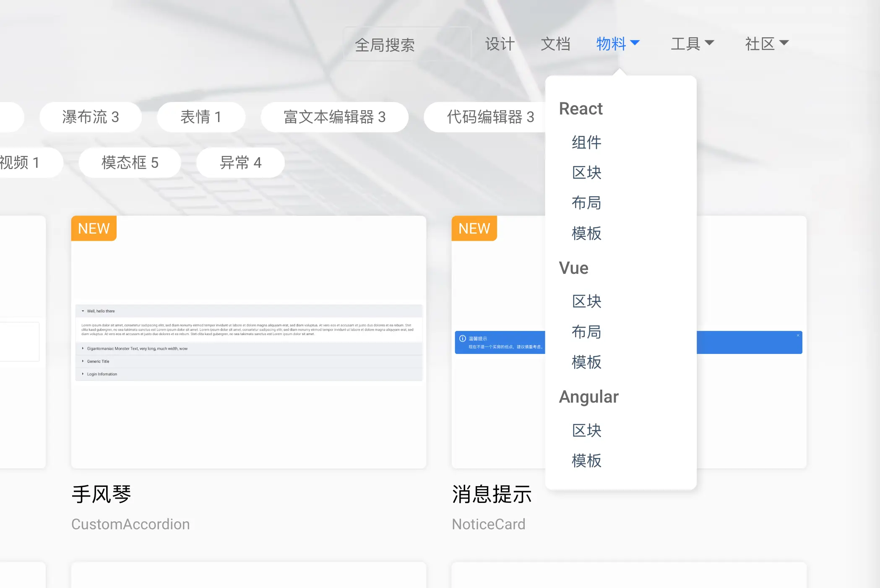The height and width of the screenshot is (588, 880).
Task: Select 组件 under React
Action: coord(586,142)
